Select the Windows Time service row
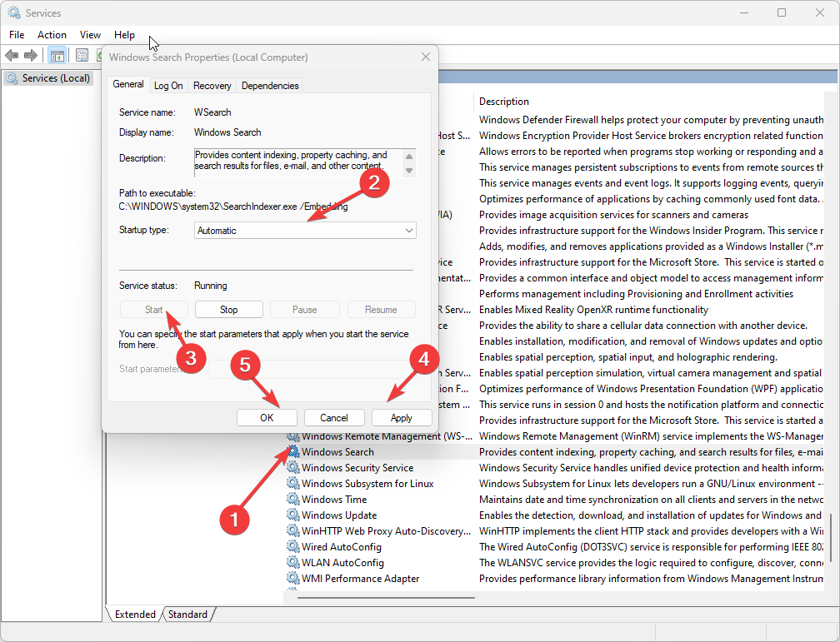 point(554,499)
